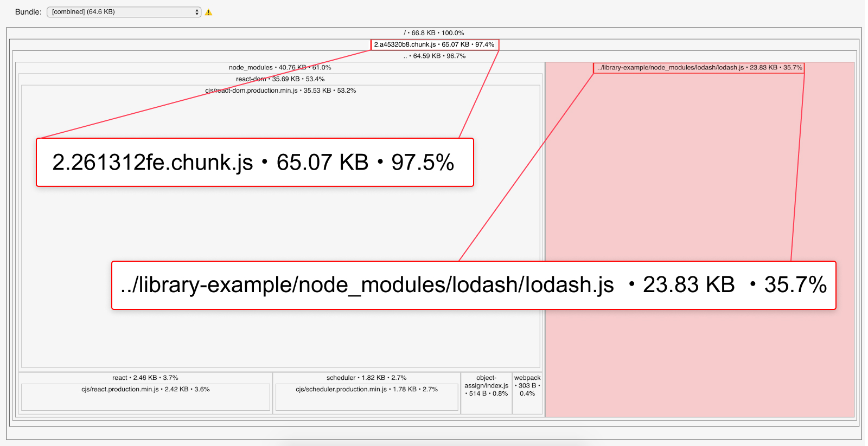Click cjs/scheduler.production.min.js block
Viewport: 868px width, 446px height.
[367, 397]
